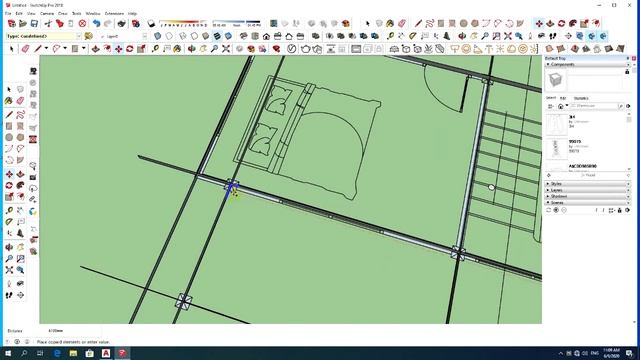The height and width of the screenshot is (360, 640).
Task: Click the Components search button
Action: click(621, 106)
